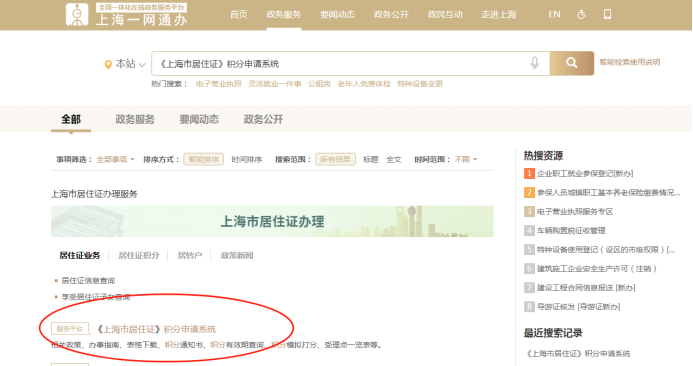Select the 居转户 sub-tab
693x366 pixels.
coord(190,255)
